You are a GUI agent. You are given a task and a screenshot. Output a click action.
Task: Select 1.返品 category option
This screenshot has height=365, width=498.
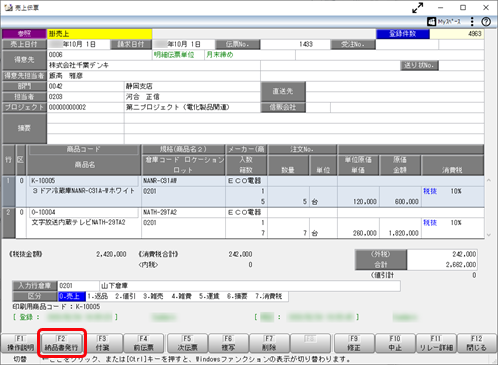(98, 296)
